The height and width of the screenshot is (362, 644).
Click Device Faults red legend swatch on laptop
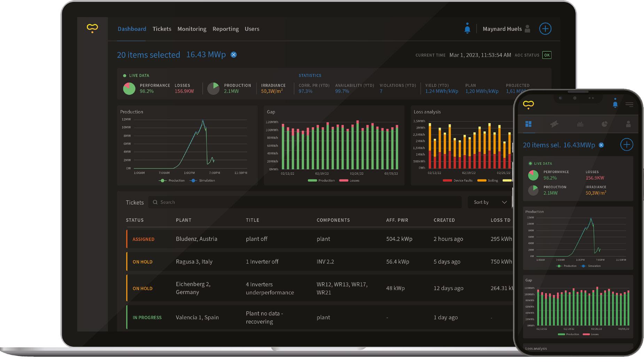tap(447, 180)
